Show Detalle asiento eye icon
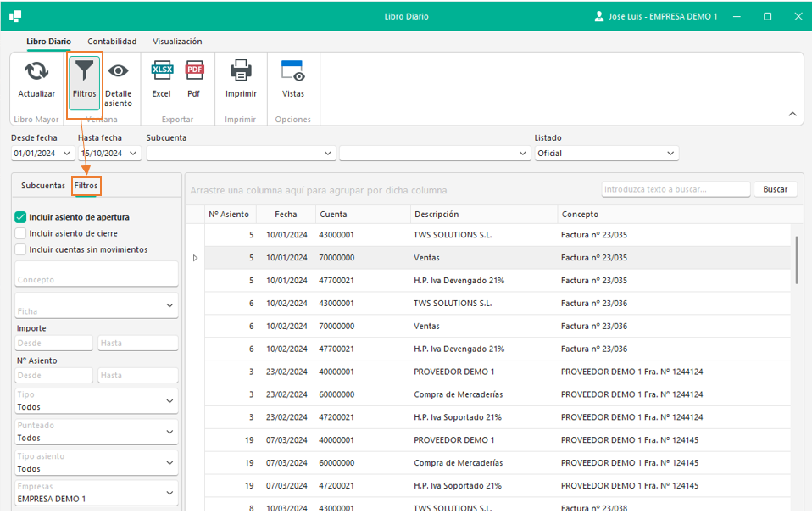This screenshot has width=812, height=514. pos(118,70)
